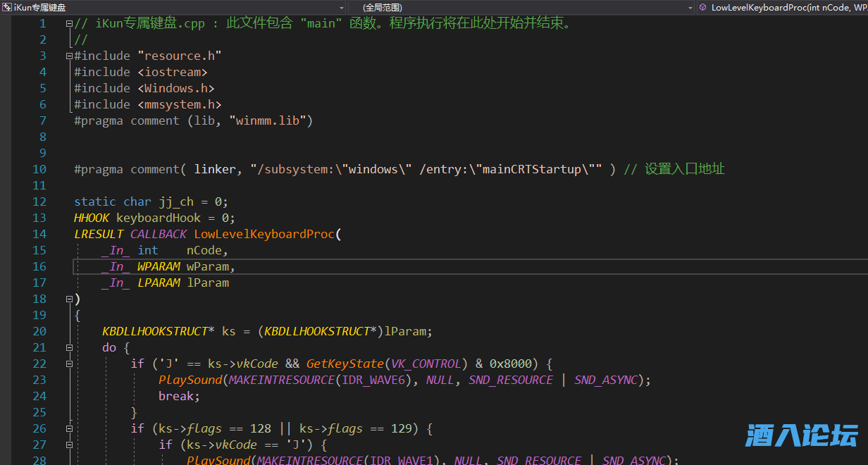Toggle the fold marker at line 26
This screenshot has width=868, height=465.
(69, 428)
